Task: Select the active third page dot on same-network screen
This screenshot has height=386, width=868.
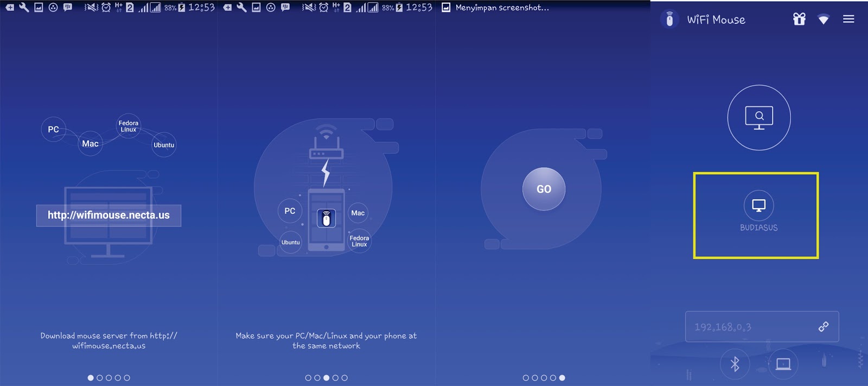Action: [x=326, y=378]
